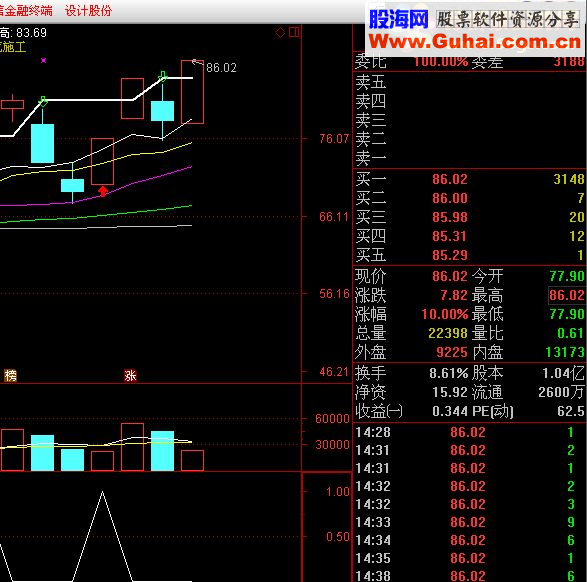587x582 pixels.
Task: Select the 14:34 trade tick row
Action: click(x=469, y=540)
